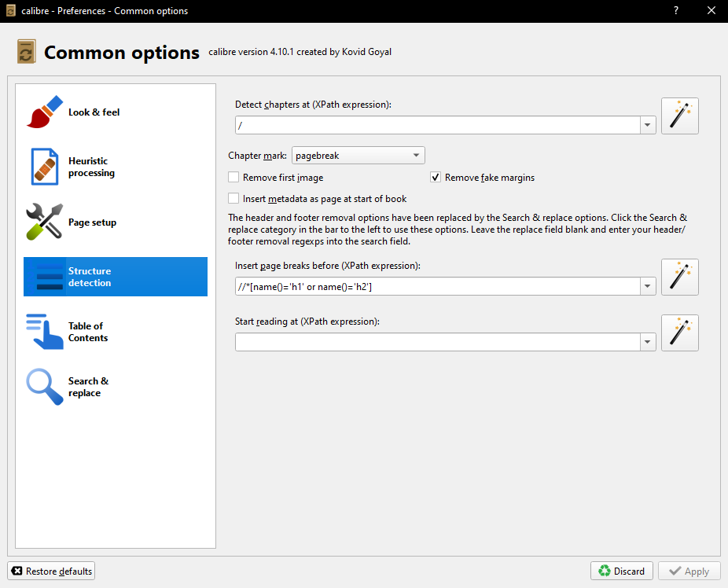Click the Discard button
This screenshot has height=588, width=728.
622,571
